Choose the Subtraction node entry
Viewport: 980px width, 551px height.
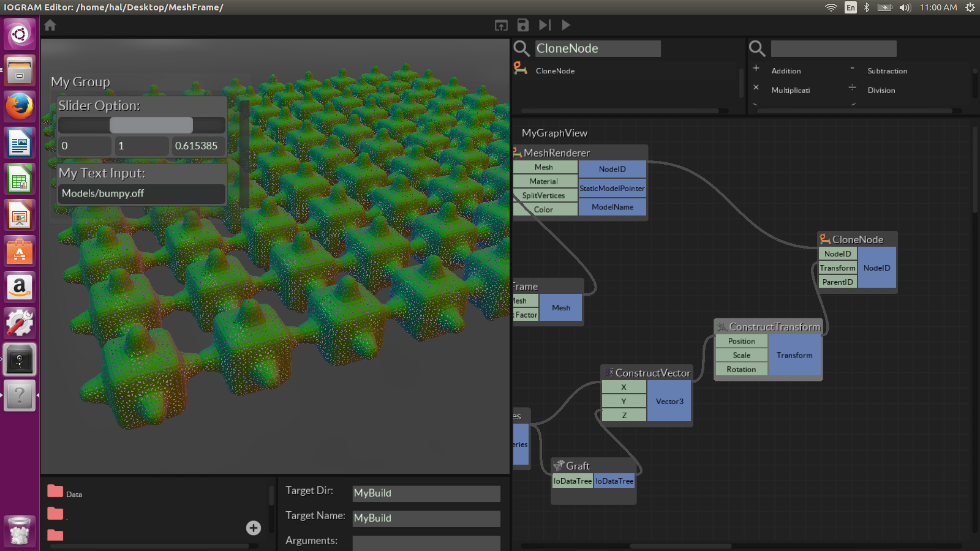coord(887,71)
